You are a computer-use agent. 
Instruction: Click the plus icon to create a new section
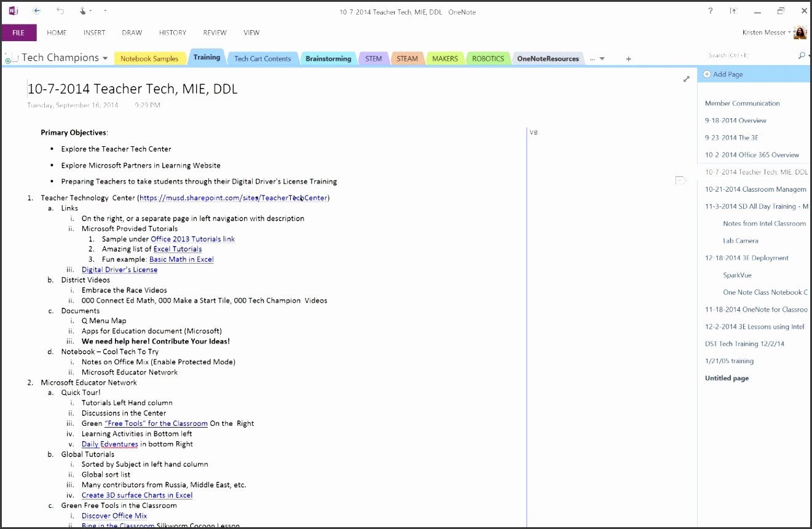click(x=628, y=58)
